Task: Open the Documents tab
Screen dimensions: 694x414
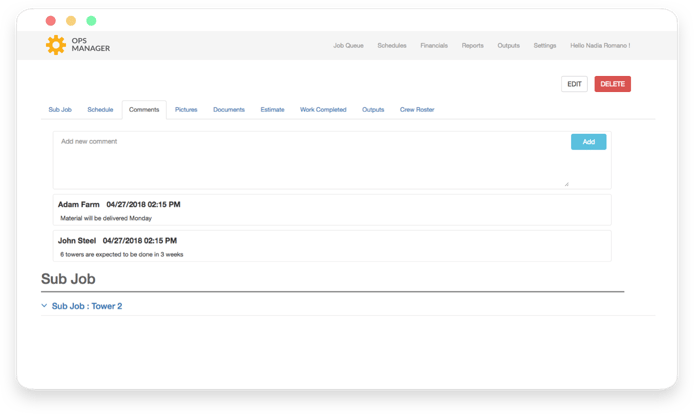Action: 229,110
